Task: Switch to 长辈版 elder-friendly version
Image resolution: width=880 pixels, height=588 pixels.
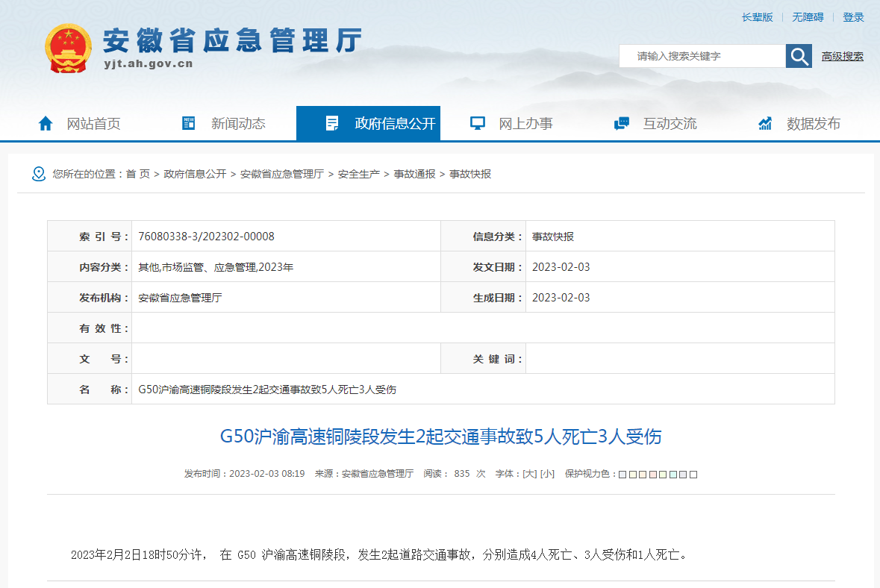Action: pos(757,17)
